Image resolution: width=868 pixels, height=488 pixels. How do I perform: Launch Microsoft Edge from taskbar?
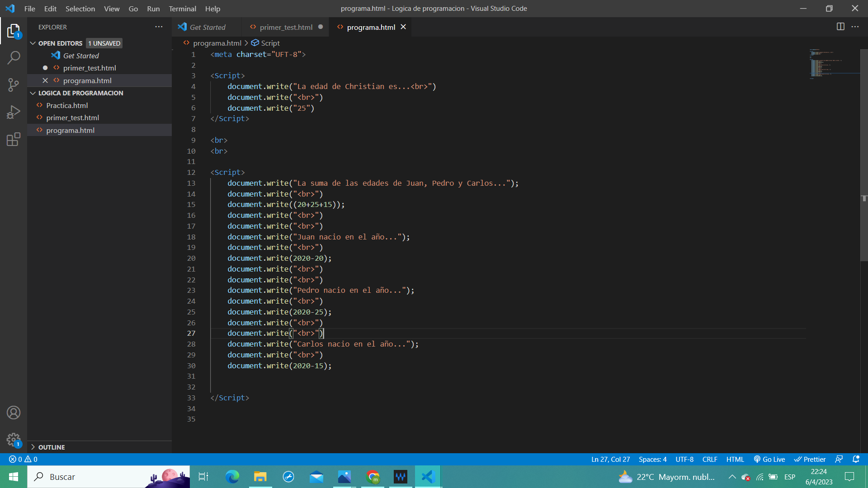click(x=232, y=477)
